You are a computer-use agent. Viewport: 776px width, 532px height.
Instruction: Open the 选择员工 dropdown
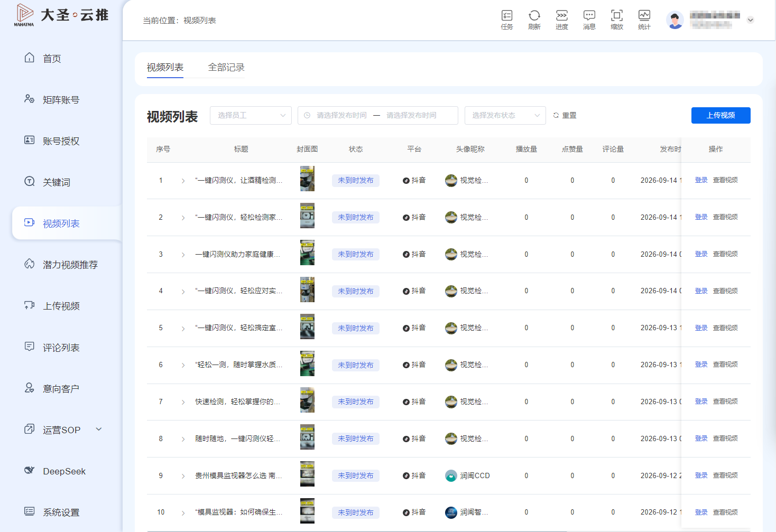(x=251, y=115)
